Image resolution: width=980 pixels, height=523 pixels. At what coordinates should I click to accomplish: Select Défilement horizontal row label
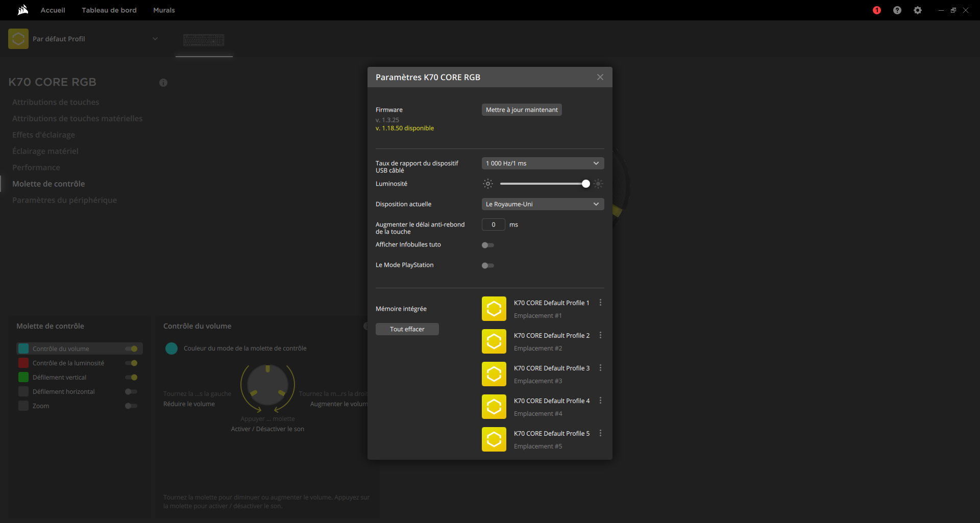[x=64, y=392]
